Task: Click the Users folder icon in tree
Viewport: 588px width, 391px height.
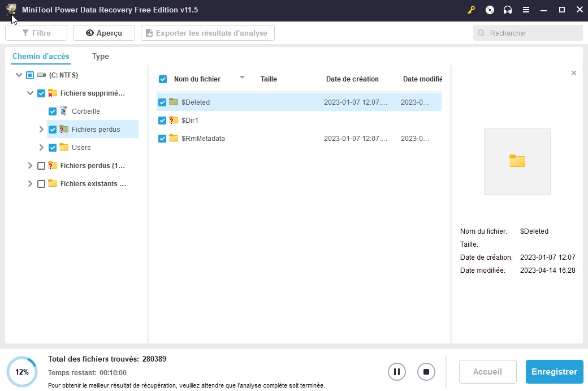Action: [64, 147]
